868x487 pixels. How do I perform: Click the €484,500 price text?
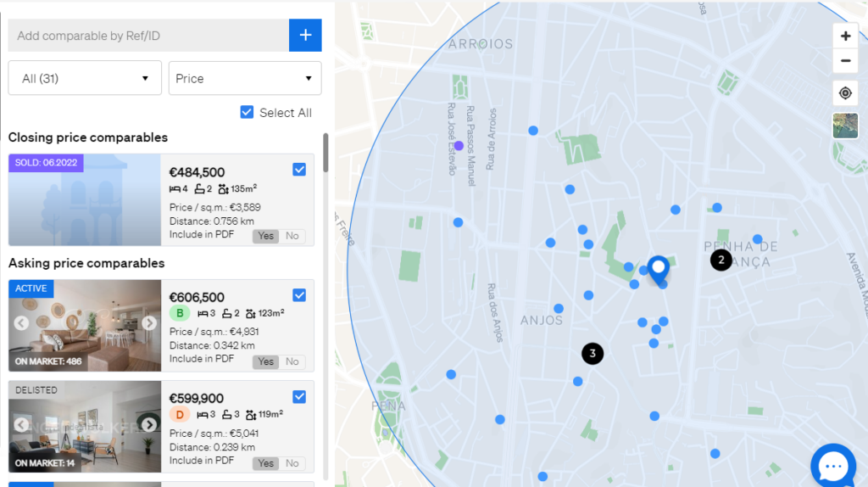(197, 172)
